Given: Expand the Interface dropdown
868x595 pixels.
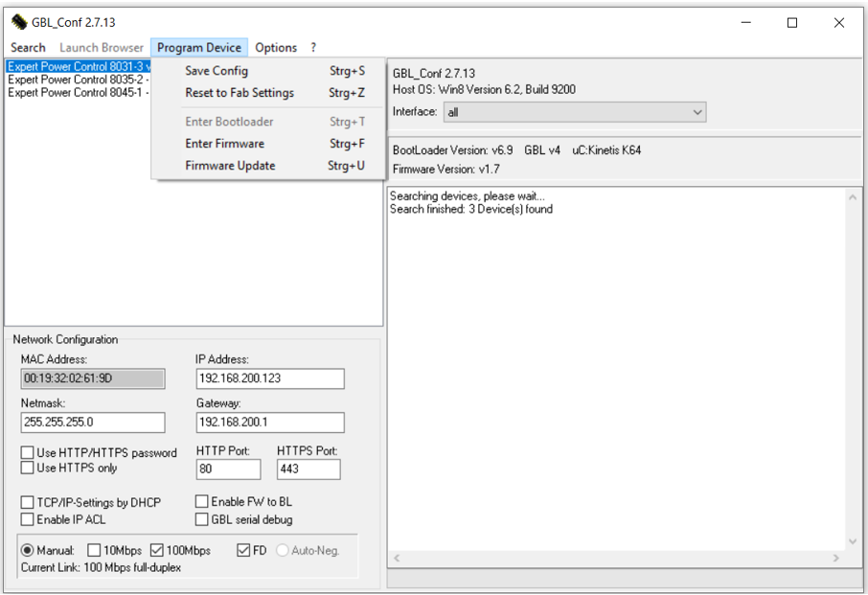Looking at the screenshot, I should [697, 112].
